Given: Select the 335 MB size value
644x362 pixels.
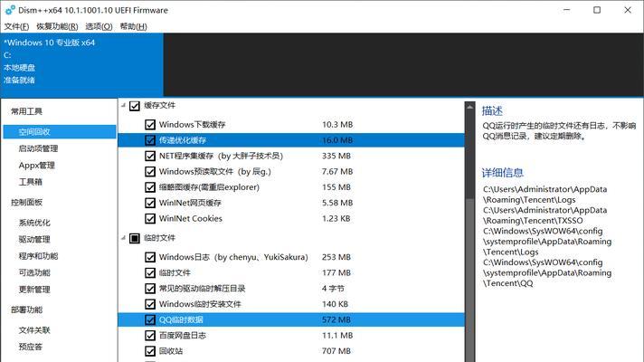Looking at the screenshot, I should 336,156.
